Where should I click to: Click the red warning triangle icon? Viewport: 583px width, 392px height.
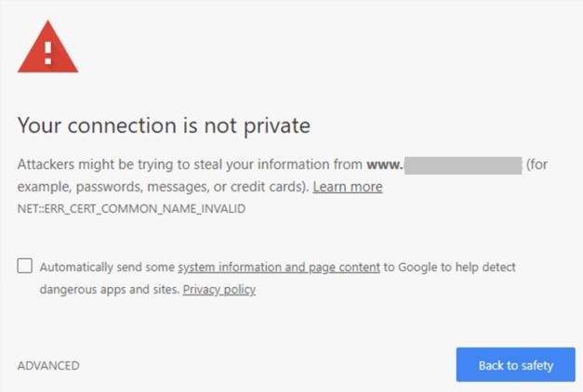click(48, 47)
